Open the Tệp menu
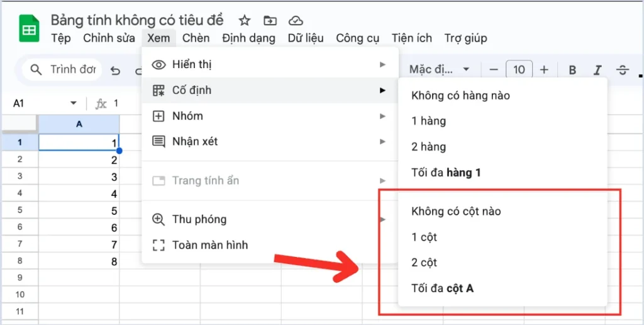 (x=61, y=38)
